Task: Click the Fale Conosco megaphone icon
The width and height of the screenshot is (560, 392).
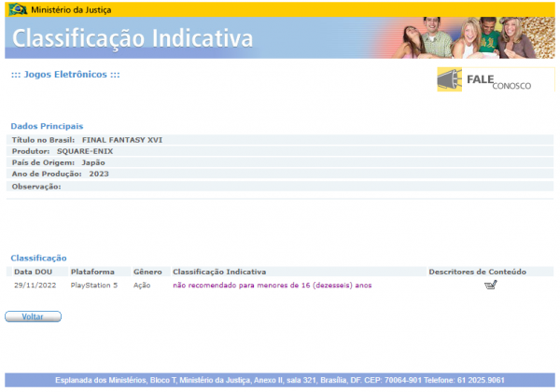Action: [x=449, y=79]
